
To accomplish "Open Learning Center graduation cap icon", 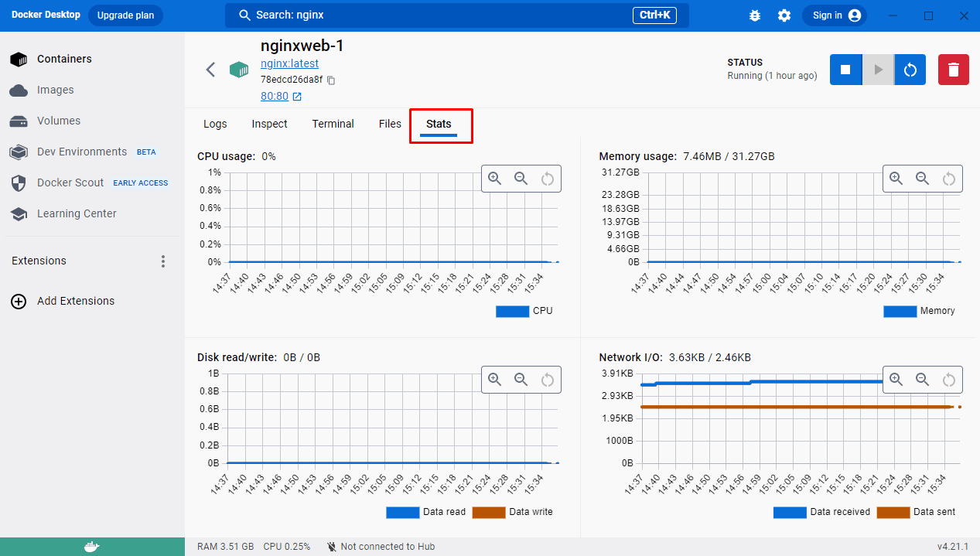I will (19, 214).
